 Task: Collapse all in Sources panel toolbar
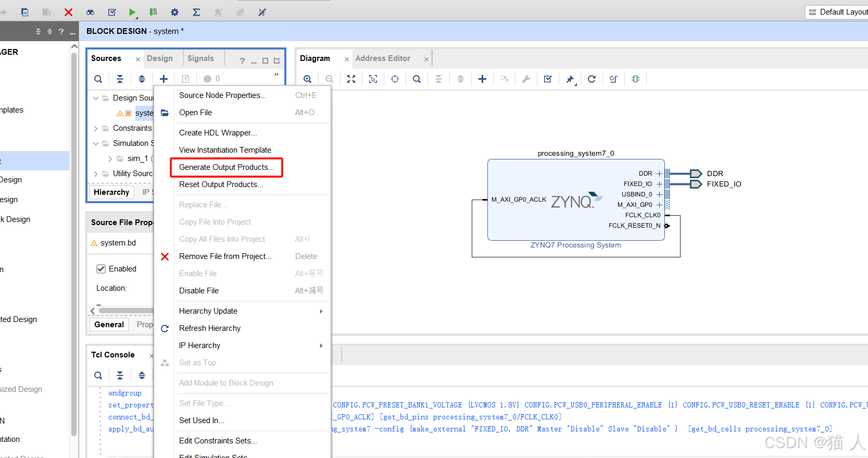120,79
